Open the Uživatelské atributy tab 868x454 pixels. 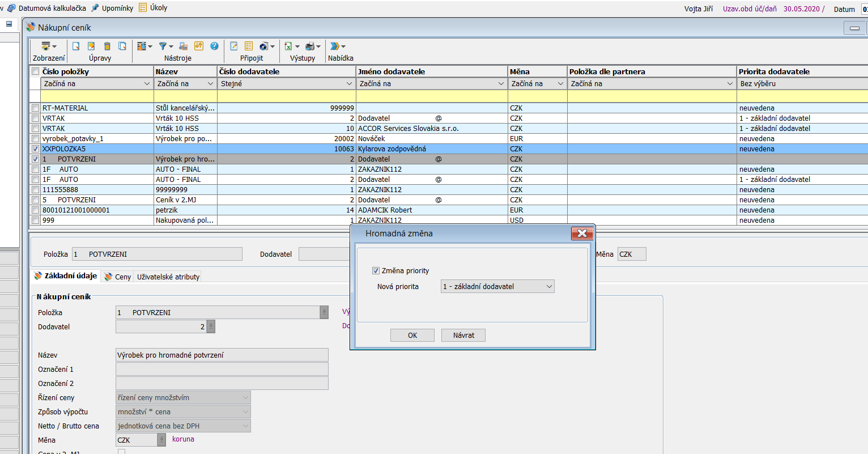[x=168, y=277]
